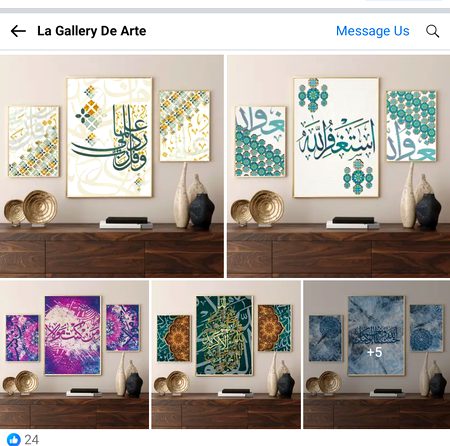View the +5 more photos tile
The image size is (450, 446).
(377, 354)
